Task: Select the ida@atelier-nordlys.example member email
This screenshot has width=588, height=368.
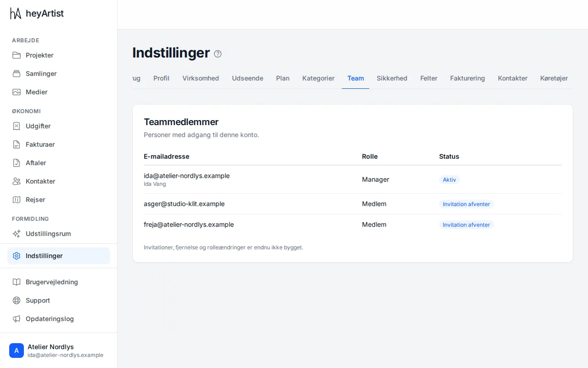Action: tap(187, 176)
